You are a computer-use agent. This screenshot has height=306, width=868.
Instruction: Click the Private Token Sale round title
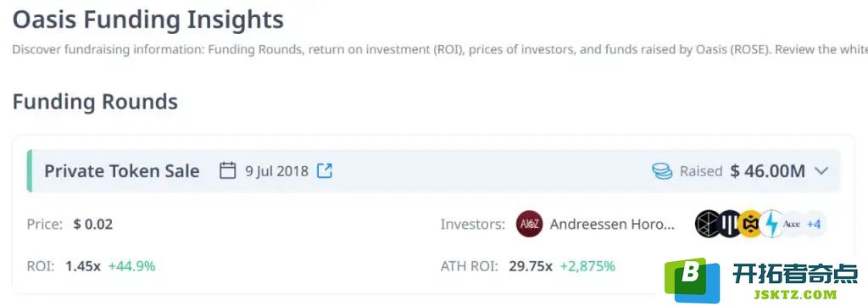pos(122,171)
